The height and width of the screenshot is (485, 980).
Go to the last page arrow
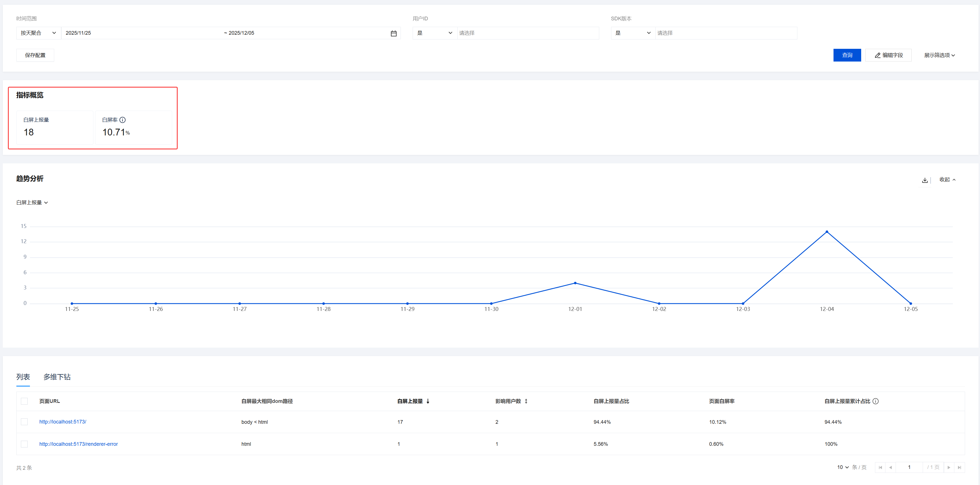tap(959, 468)
